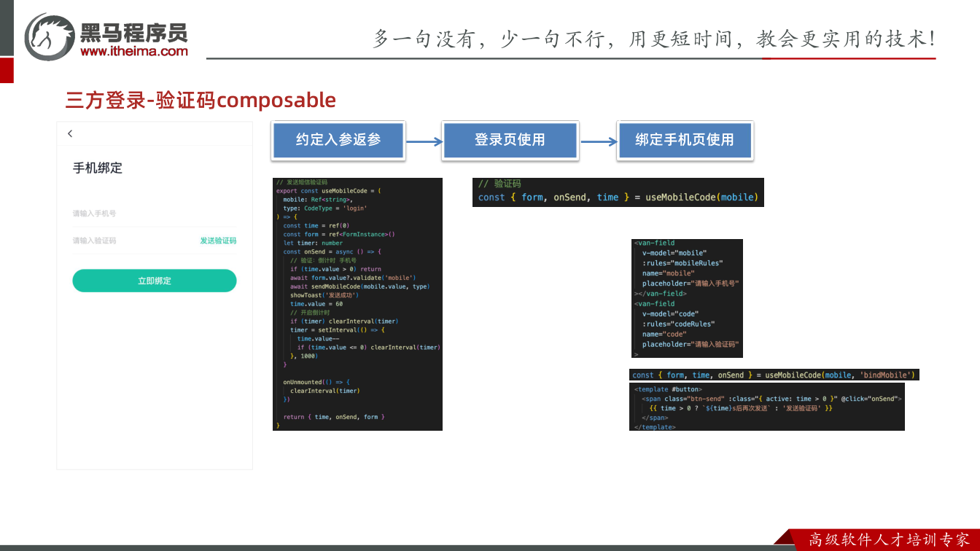This screenshot has height=551, width=980.
Task: Focus the 请输入手机号 field in the phone mockup
Action: 154,214
